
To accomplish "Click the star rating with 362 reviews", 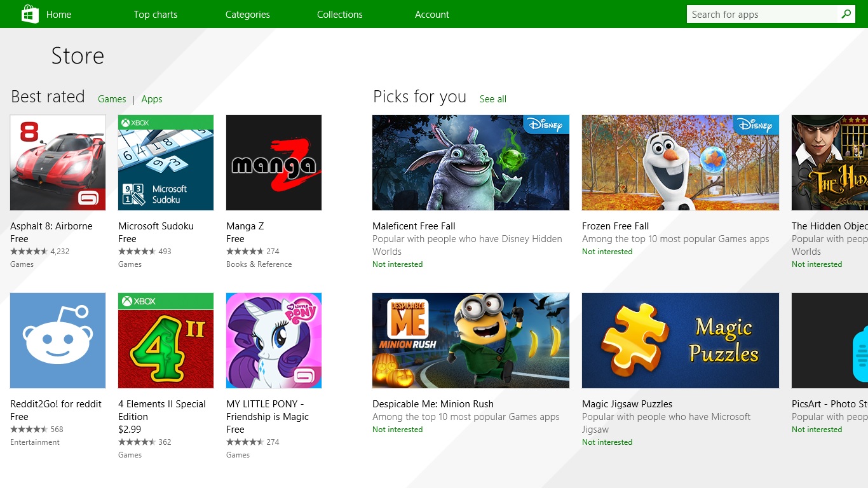I will [137, 442].
